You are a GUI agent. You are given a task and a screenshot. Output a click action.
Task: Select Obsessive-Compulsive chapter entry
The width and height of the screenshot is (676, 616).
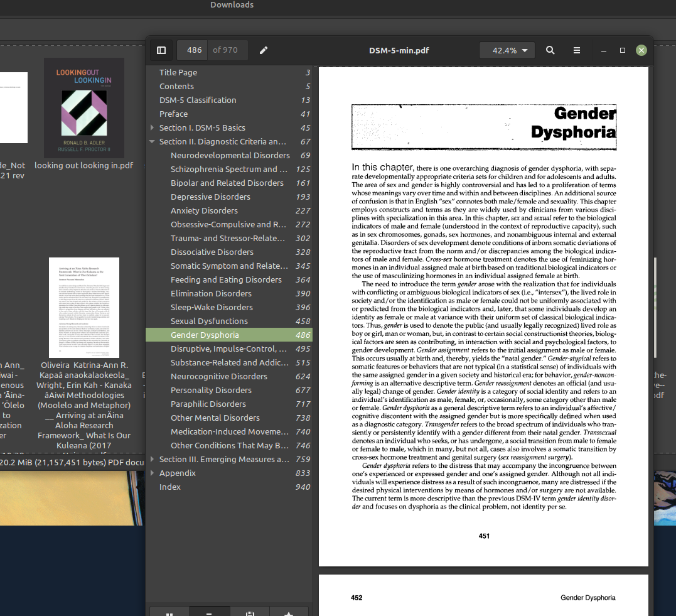(229, 224)
